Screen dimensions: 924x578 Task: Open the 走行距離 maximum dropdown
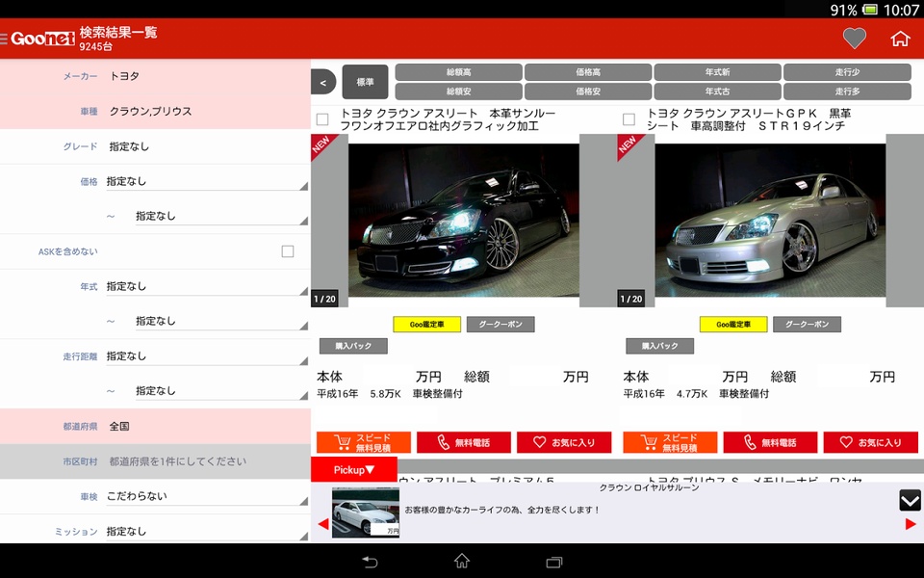click(221, 391)
